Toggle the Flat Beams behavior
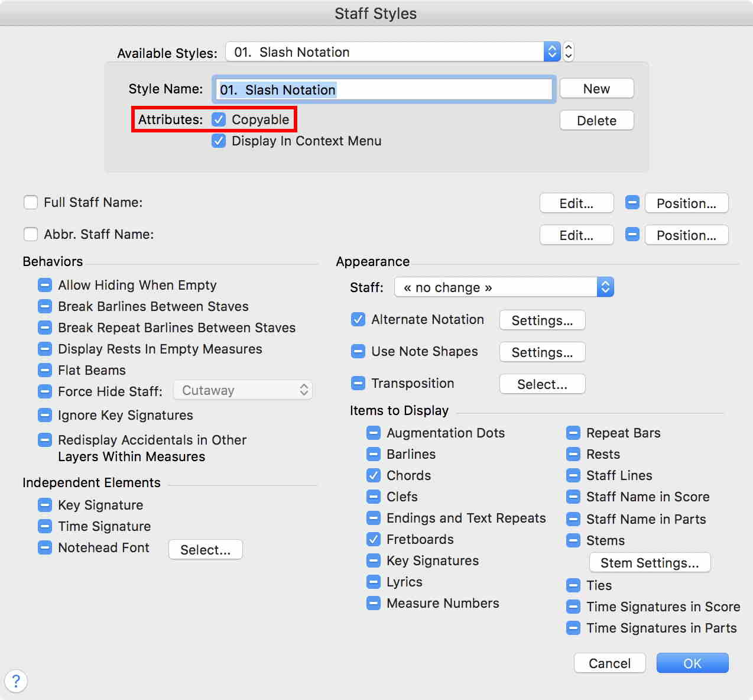This screenshot has width=753, height=700. click(x=45, y=370)
